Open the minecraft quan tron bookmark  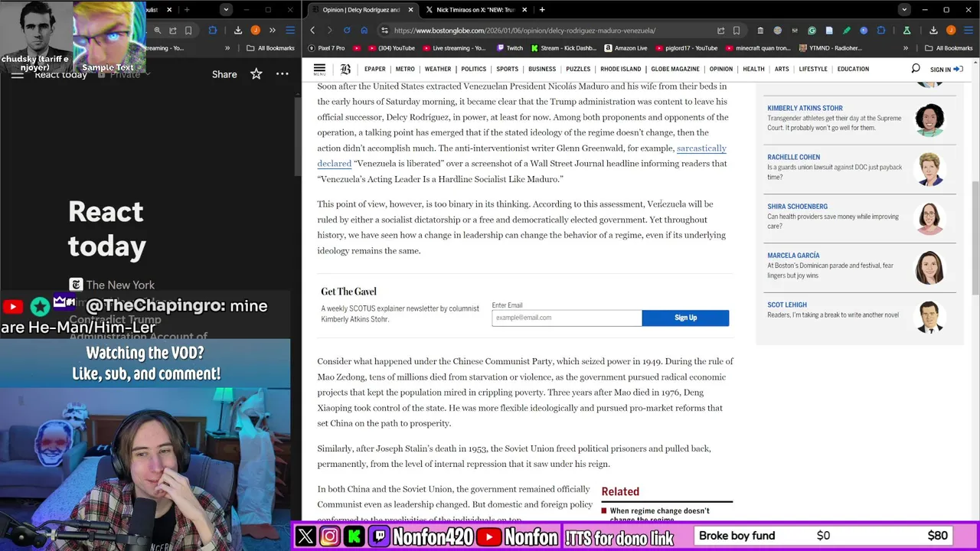pos(757,48)
